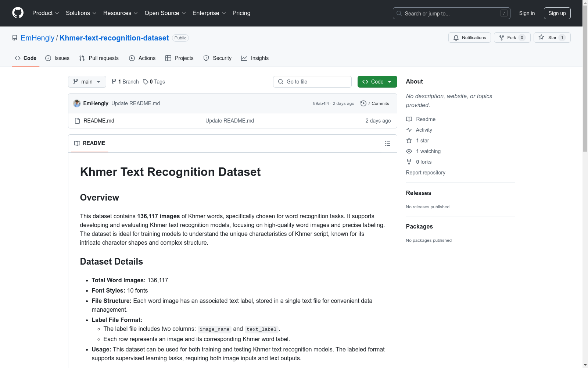Click the fork icon beside 0 forks
The image size is (588, 368).
(409, 162)
